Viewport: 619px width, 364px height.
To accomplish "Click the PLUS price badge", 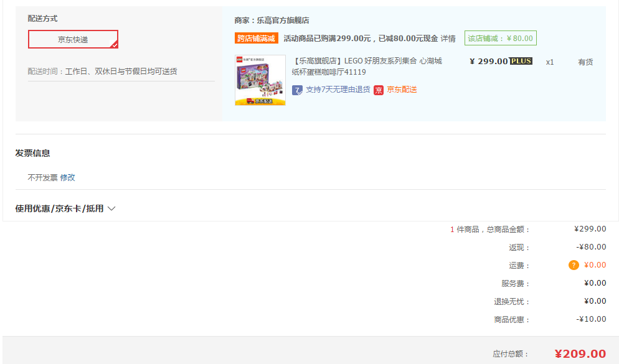I will coord(521,61).
